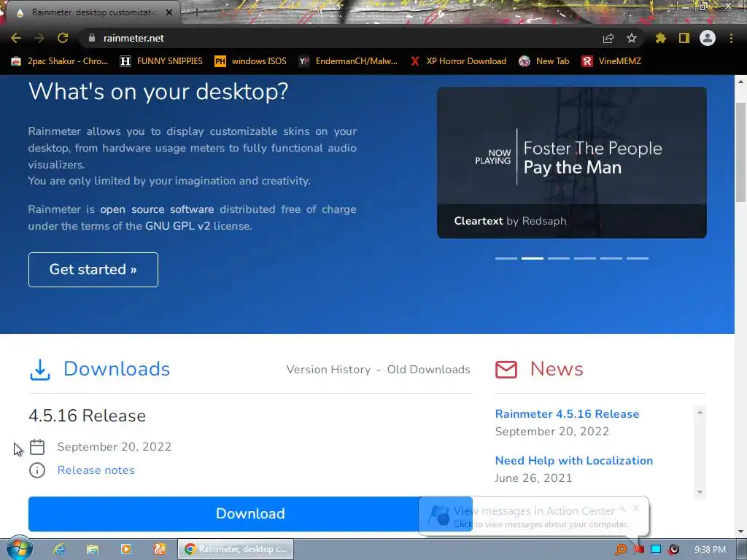Click the round red-and-black tray icon
747x560 pixels.
673,549
